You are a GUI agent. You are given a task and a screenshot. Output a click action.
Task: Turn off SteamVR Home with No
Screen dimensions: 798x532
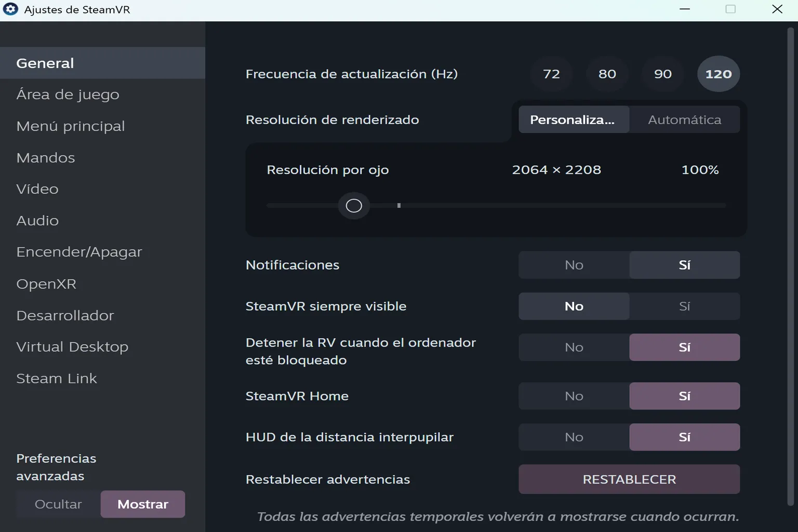574,396
